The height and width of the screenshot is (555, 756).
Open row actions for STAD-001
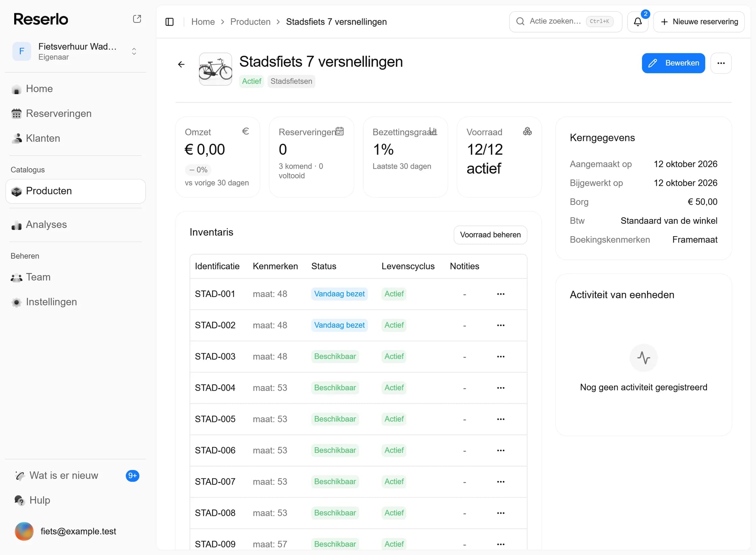click(501, 294)
